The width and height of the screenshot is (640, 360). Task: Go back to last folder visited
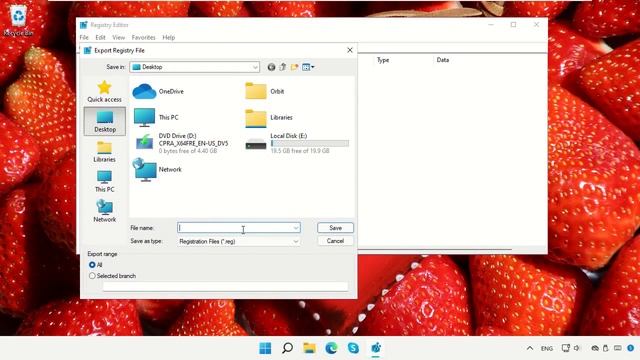point(271,67)
